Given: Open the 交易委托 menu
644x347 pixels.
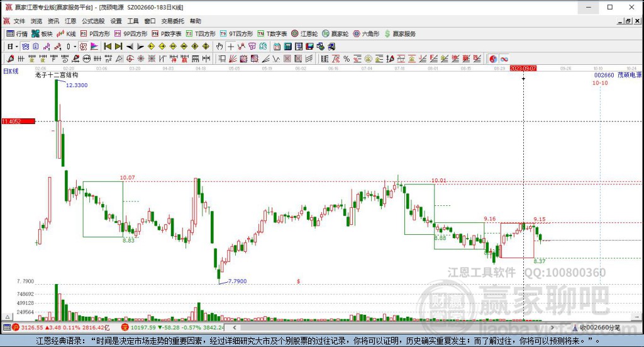Looking at the screenshot, I should click(x=172, y=21).
